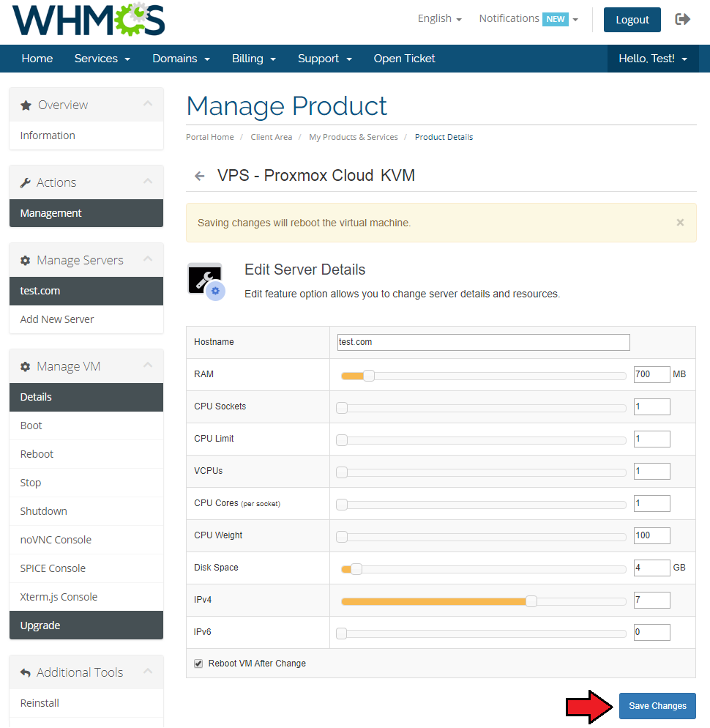Focus the CPU Weight value field

(x=651, y=535)
